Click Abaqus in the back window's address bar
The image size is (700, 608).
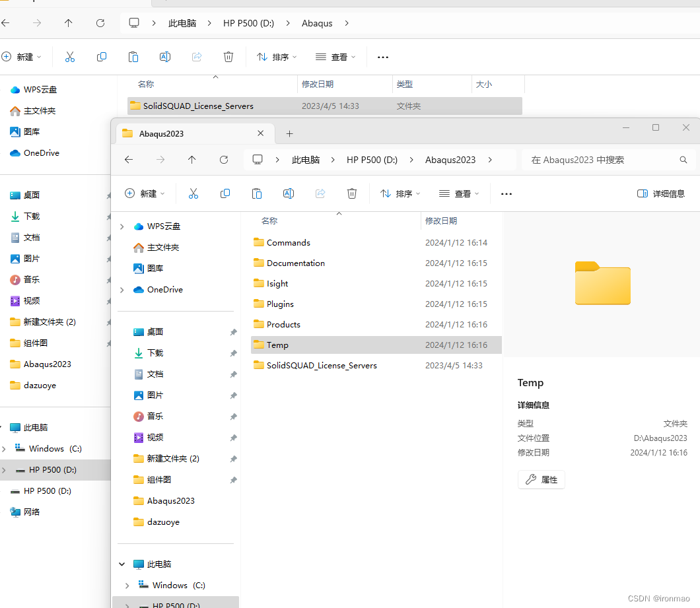click(x=317, y=23)
